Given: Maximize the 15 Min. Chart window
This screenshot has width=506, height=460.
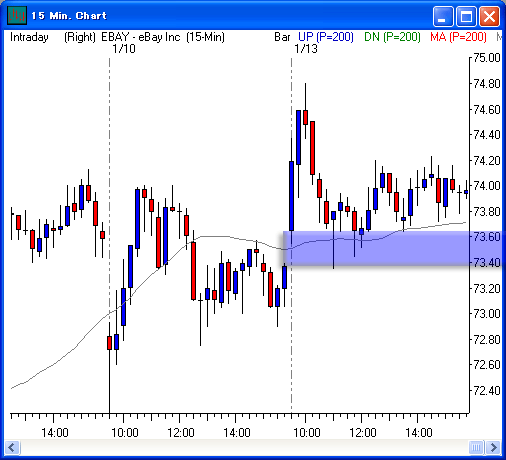Looking at the screenshot, I should coord(466,16).
